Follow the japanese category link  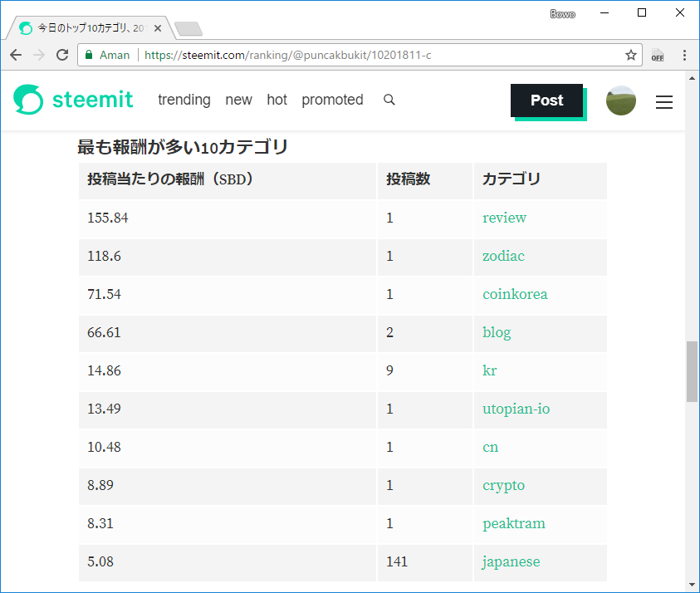coord(511,561)
